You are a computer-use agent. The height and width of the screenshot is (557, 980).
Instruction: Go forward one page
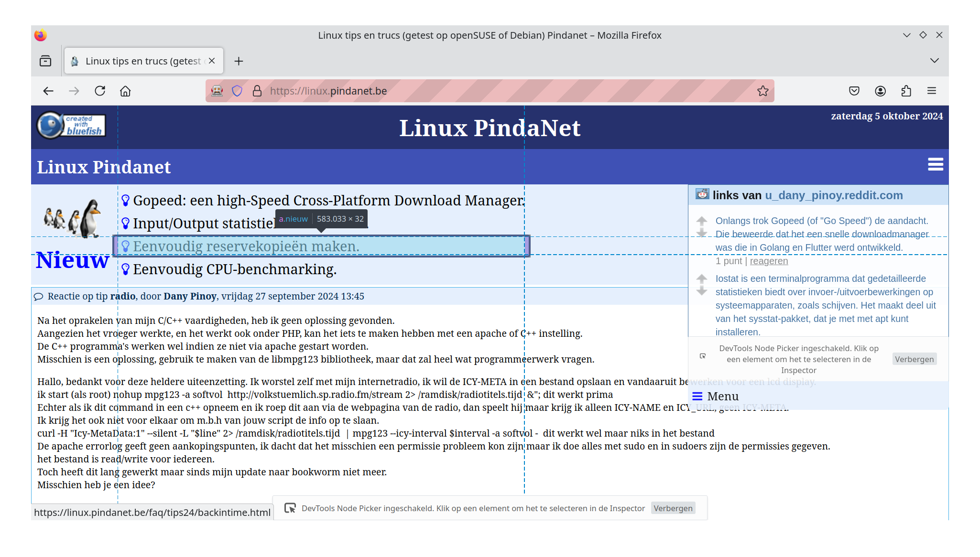coord(74,91)
